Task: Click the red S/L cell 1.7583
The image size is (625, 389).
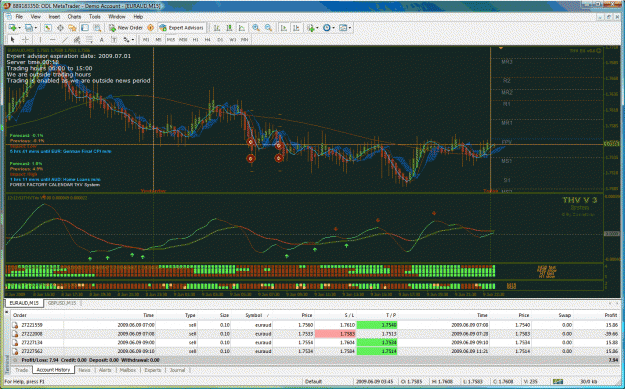Action: tap(335, 334)
